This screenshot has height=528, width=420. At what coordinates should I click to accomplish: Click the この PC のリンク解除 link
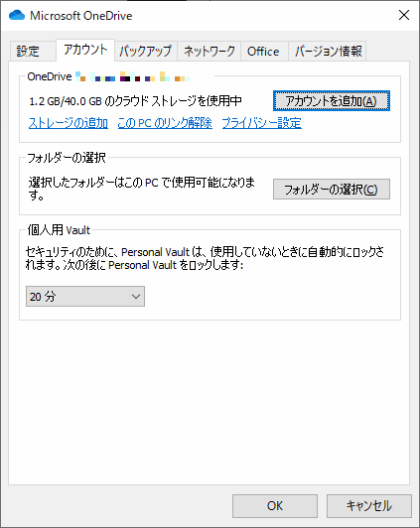click(x=165, y=123)
